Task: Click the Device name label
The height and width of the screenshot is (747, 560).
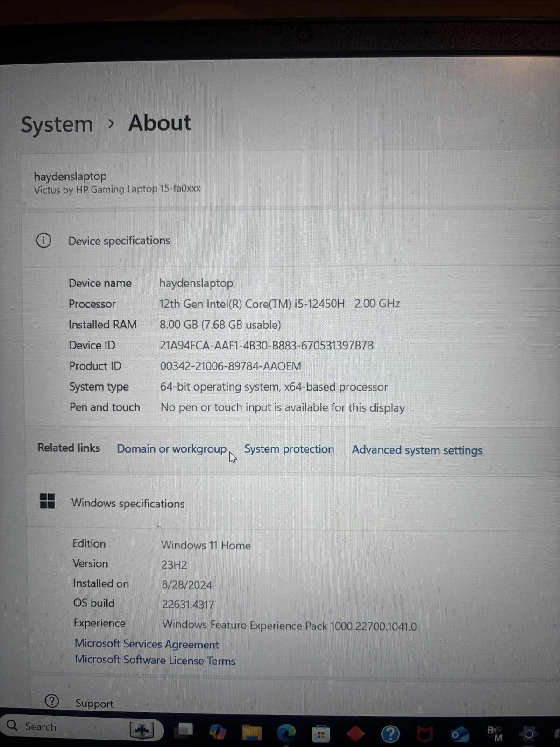Action: [100, 283]
